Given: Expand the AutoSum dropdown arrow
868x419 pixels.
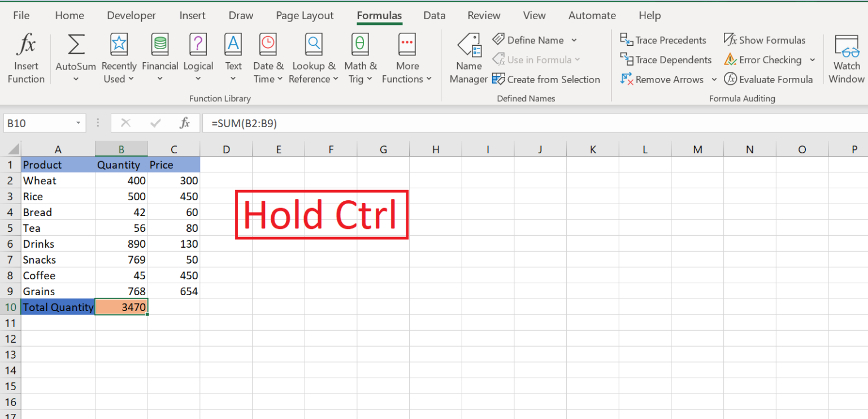Looking at the screenshot, I should point(76,79).
